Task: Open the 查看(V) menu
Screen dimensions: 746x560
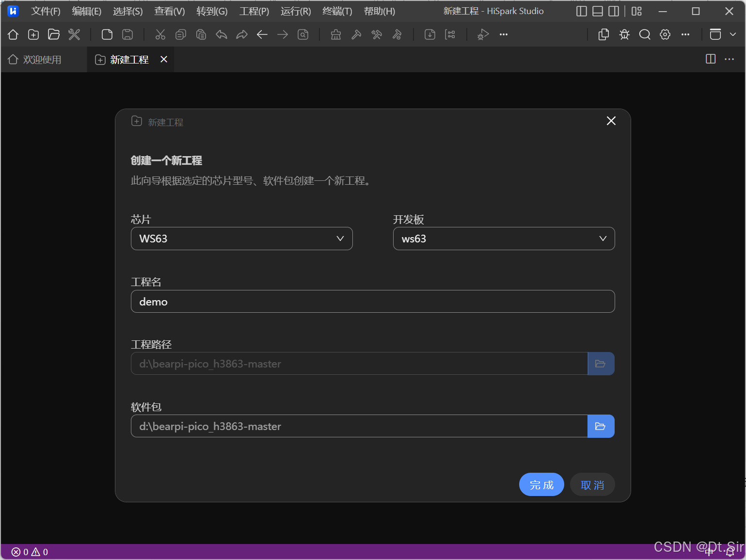Action: click(170, 11)
